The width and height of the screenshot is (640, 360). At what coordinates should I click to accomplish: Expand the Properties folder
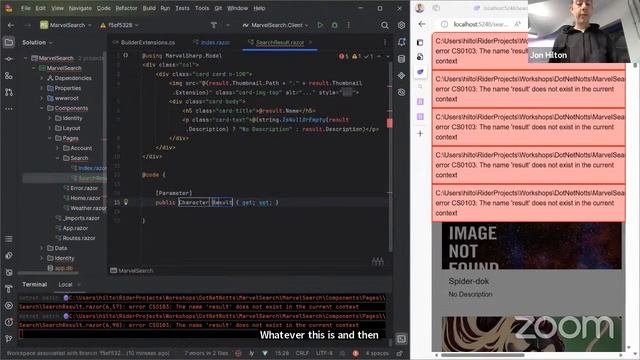pyautogui.click(x=42, y=88)
